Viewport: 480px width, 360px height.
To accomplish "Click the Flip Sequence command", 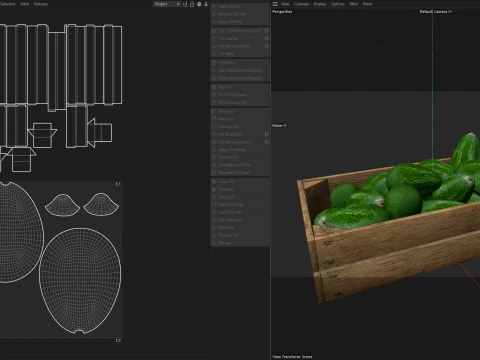I will (x=240, y=220).
